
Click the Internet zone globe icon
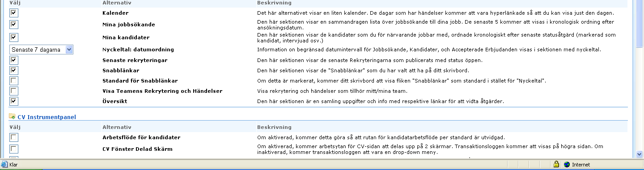point(567,165)
